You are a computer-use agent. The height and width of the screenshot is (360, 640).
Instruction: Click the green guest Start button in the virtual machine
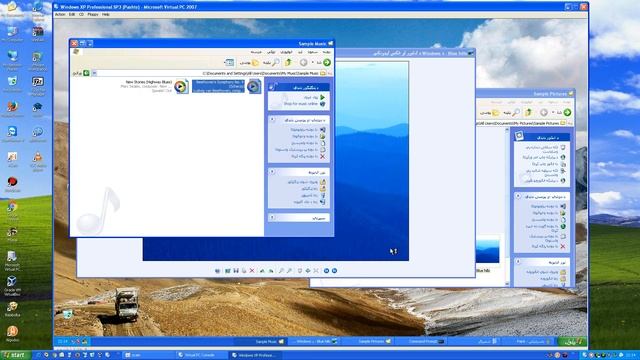click(573, 341)
